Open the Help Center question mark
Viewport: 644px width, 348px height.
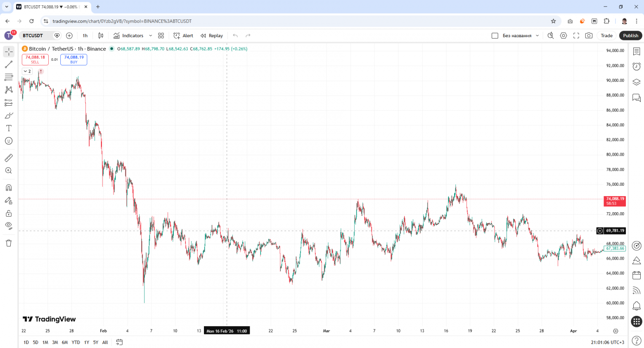coord(637,341)
